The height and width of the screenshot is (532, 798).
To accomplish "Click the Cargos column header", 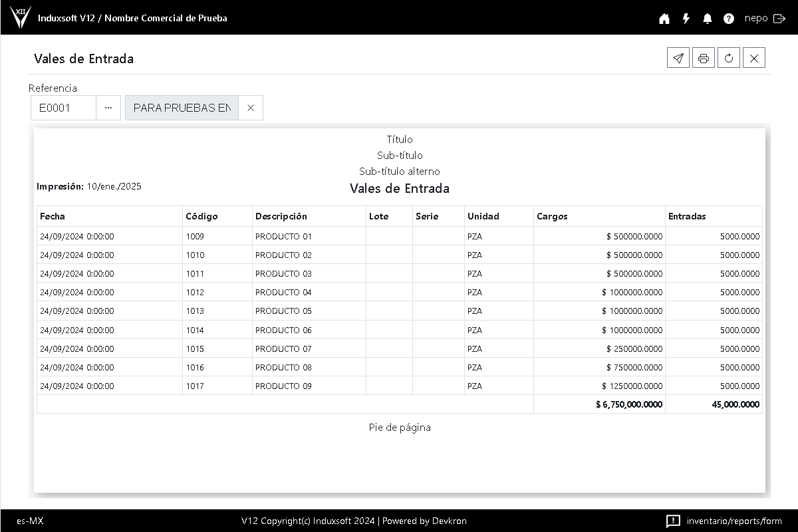I will [x=552, y=216].
